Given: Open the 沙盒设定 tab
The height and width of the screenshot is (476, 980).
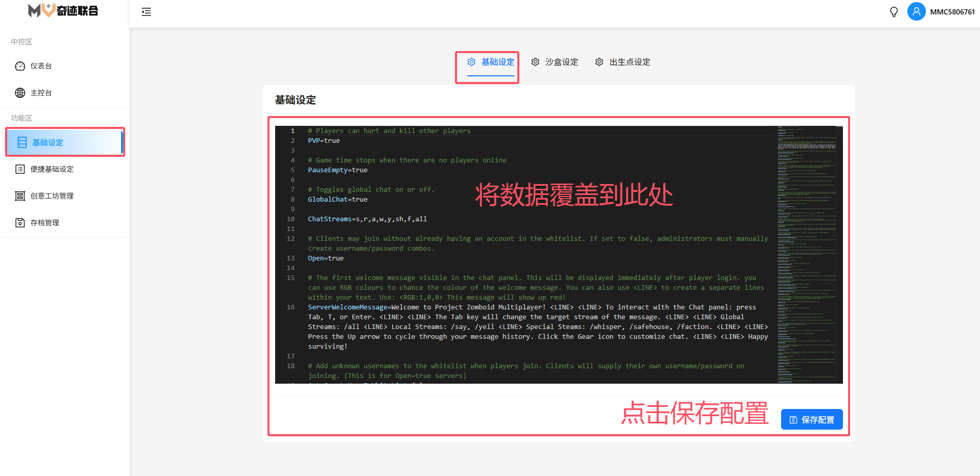Looking at the screenshot, I should (x=562, y=62).
